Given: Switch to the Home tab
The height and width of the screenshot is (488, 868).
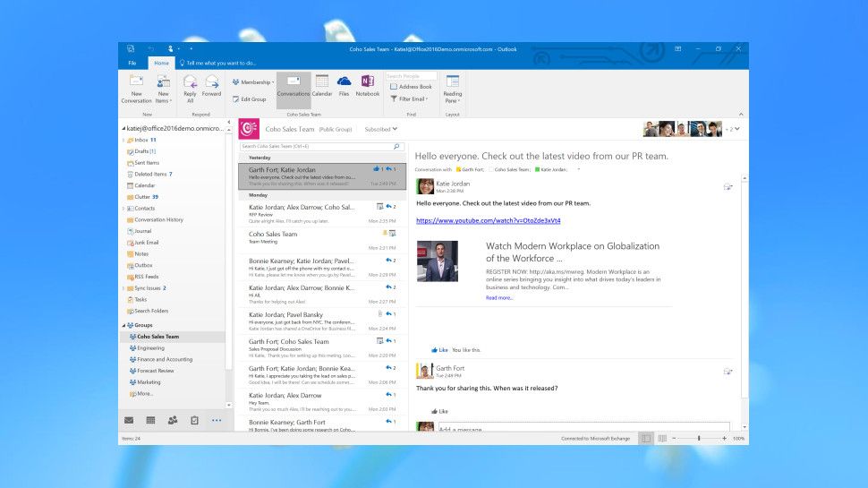Looking at the screenshot, I should click(162, 64).
